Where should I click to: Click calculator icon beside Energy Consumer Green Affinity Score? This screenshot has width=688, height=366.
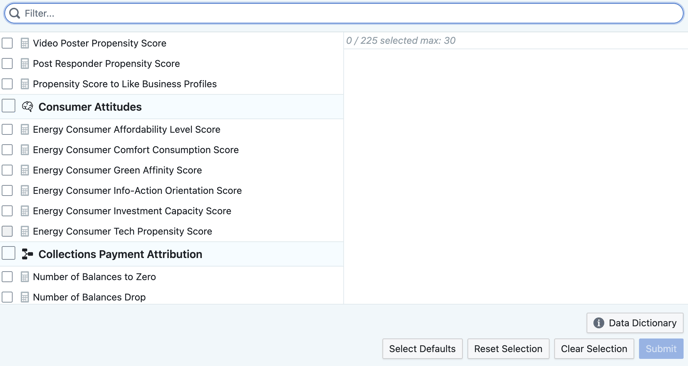tap(25, 170)
